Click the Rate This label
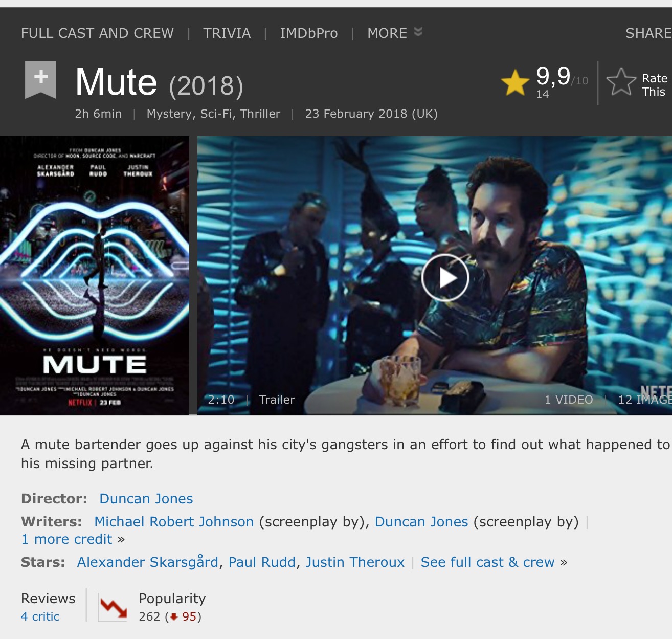The image size is (672, 639). (x=654, y=85)
